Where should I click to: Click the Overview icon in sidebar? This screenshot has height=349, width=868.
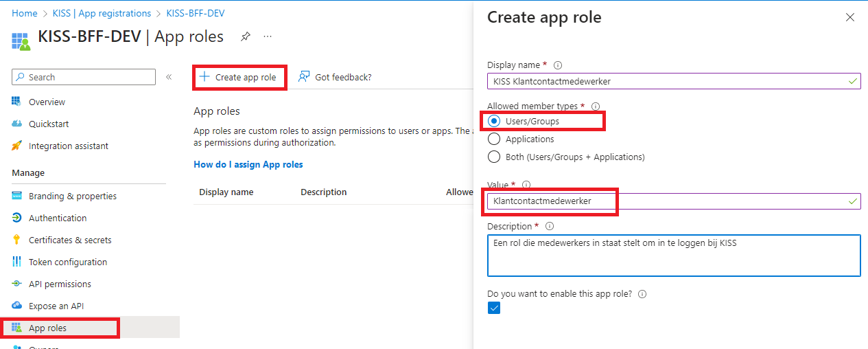click(17, 102)
